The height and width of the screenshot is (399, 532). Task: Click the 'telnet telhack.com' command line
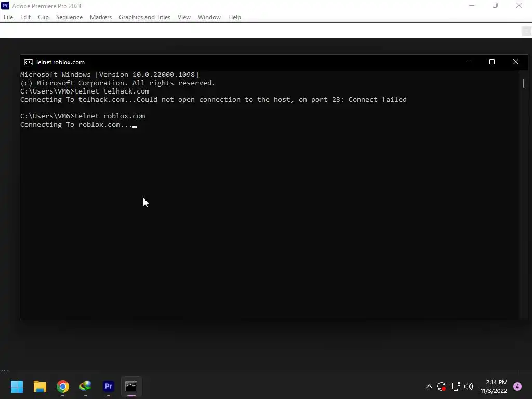tap(85, 91)
